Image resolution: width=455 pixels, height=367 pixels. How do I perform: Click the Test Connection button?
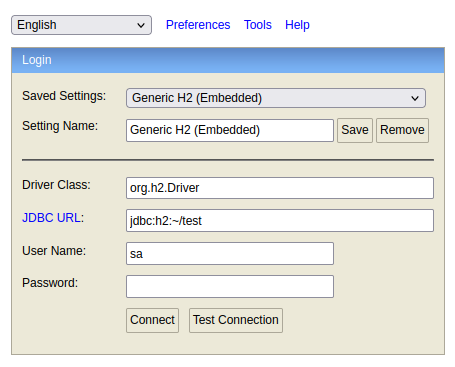coord(236,320)
